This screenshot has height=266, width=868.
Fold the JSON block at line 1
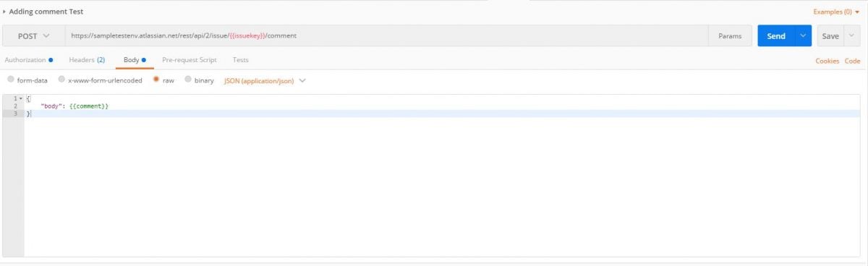21,98
